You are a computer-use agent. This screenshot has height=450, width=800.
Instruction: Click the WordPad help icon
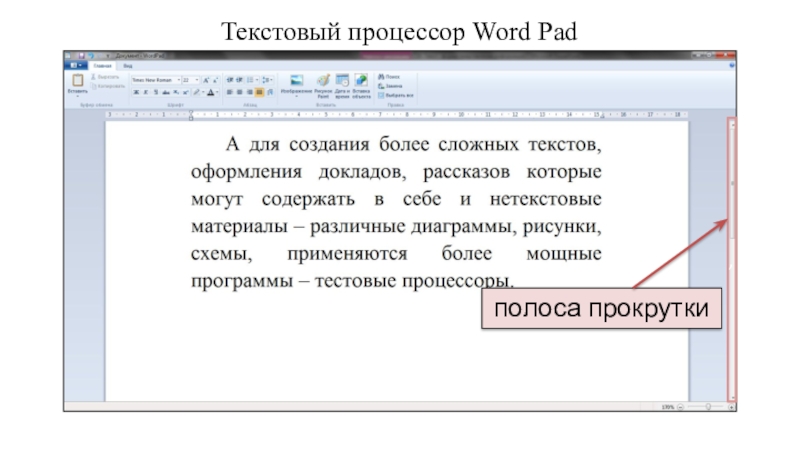coord(732,65)
